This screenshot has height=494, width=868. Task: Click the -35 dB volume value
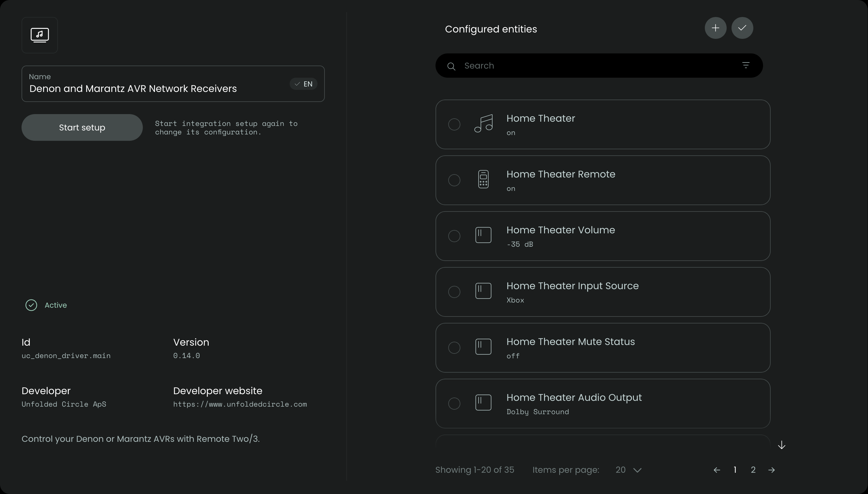coord(520,244)
